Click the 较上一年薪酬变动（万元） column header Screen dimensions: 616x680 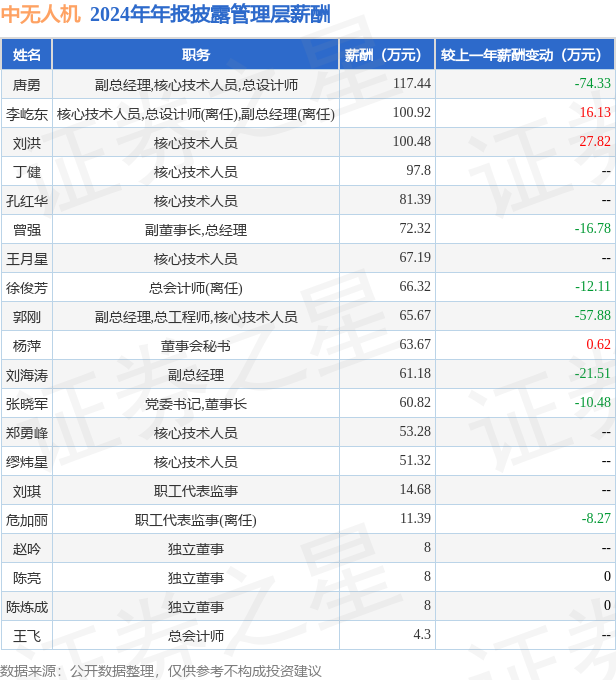525,55
